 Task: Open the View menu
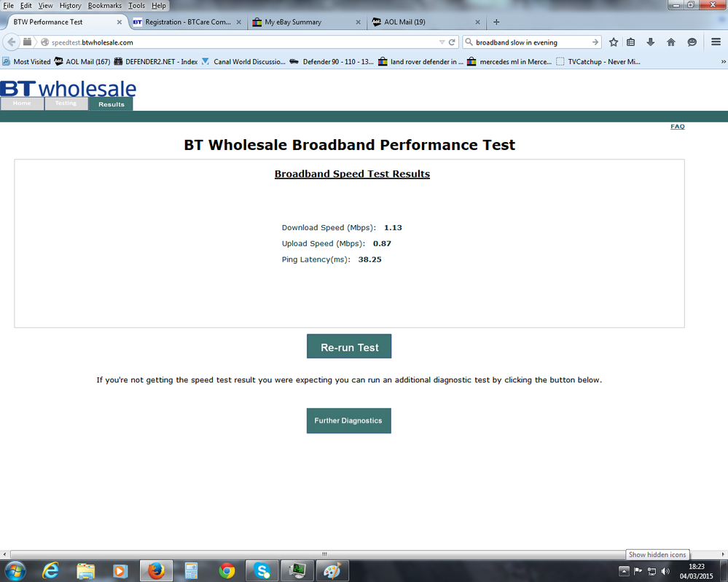(x=45, y=6)
